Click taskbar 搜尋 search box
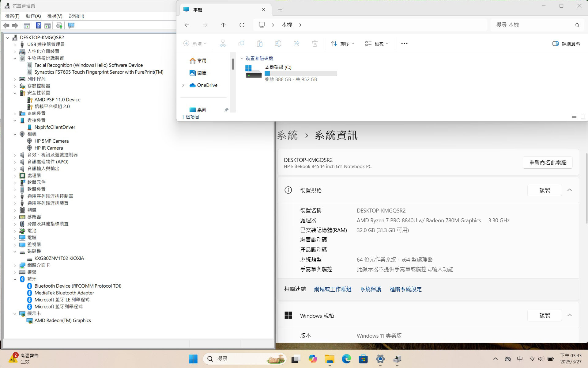The image size is (588, 368). click(245, 359)
